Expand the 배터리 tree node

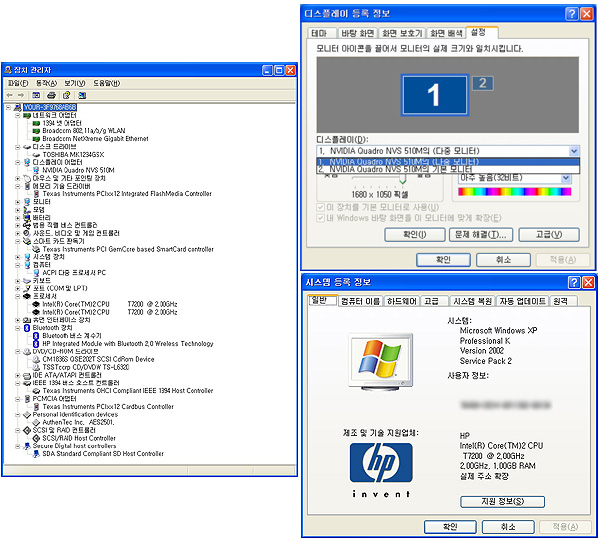[18, 218]
